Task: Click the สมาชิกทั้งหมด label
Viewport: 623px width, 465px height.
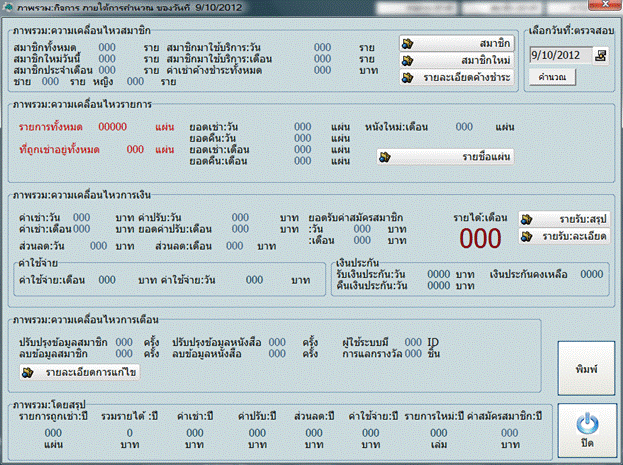Action: pos(44,48)
